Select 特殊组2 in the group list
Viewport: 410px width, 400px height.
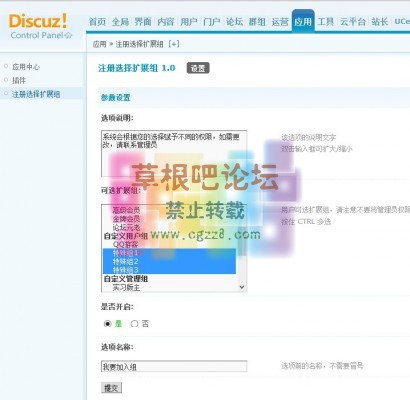point(169,261)
